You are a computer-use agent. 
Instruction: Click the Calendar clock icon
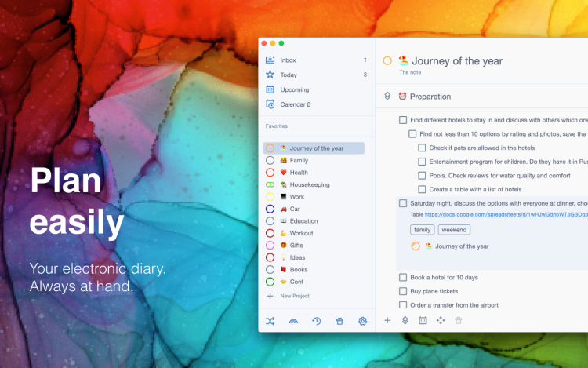pyautogui.click(x=270, y=104)
